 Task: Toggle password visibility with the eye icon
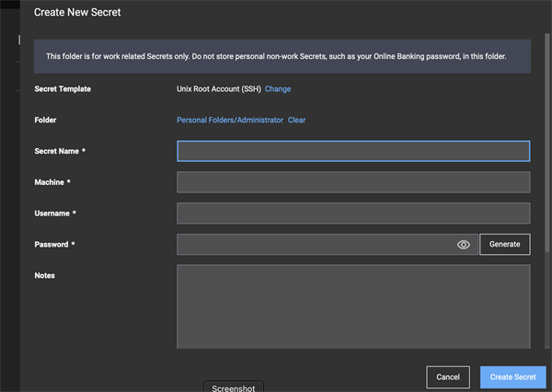(464, 245)
